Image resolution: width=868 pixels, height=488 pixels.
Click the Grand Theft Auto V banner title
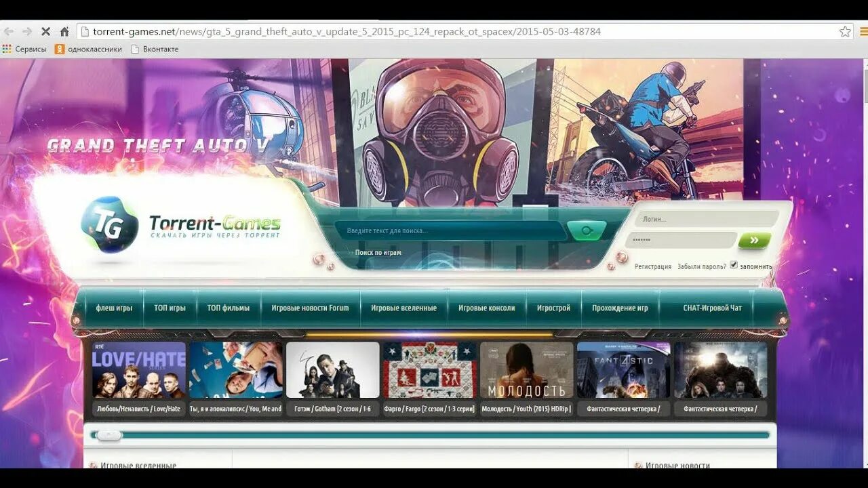(x=158, y=146)
